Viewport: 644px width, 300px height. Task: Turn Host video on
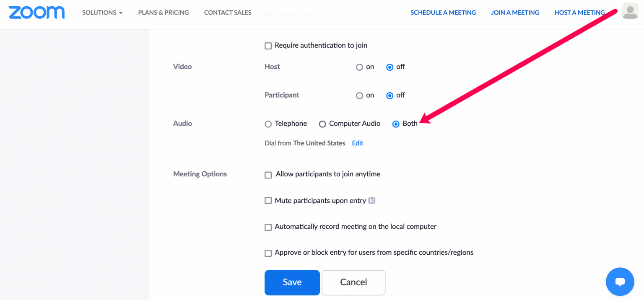[x=359, y=67]
